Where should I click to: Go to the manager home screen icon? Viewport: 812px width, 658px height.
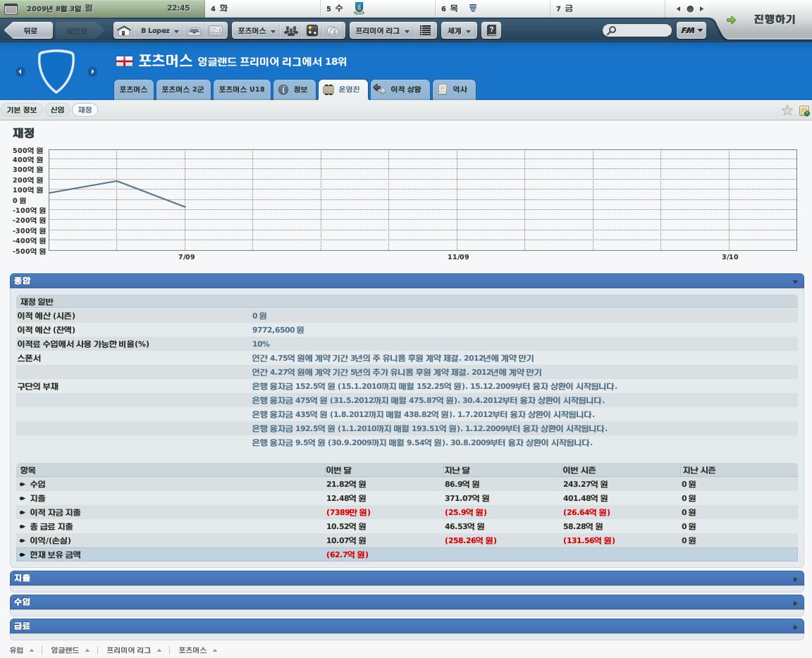tap(124, 30)
